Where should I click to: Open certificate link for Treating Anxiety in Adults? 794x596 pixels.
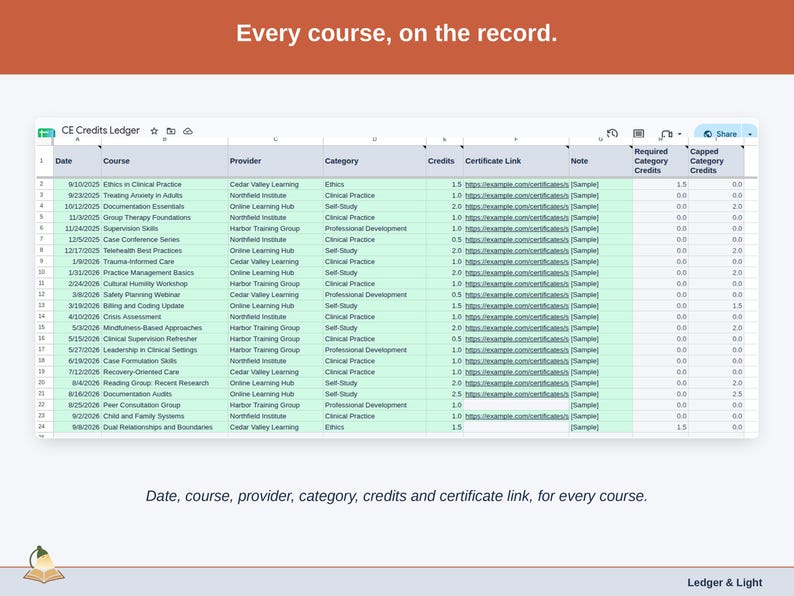click(517, 195)
